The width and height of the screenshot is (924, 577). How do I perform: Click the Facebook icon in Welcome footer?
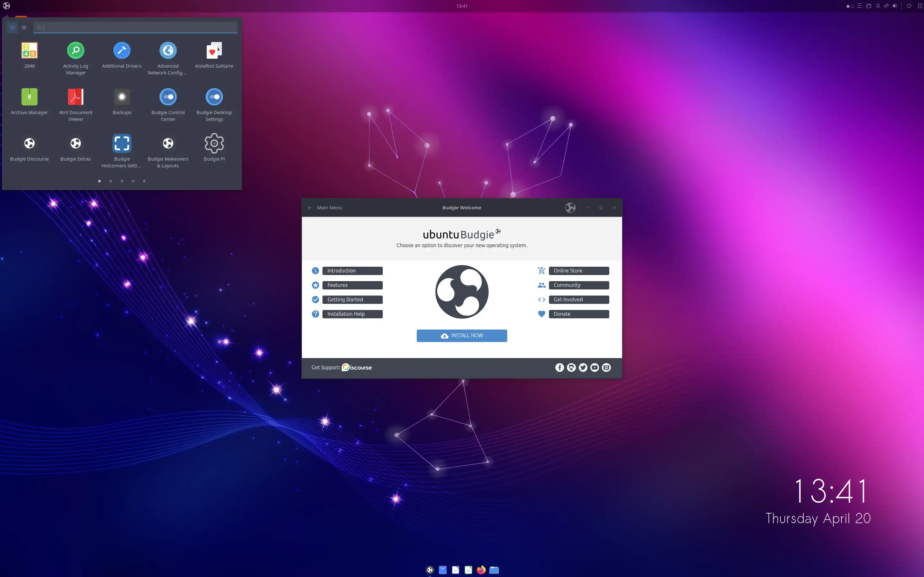559,367
